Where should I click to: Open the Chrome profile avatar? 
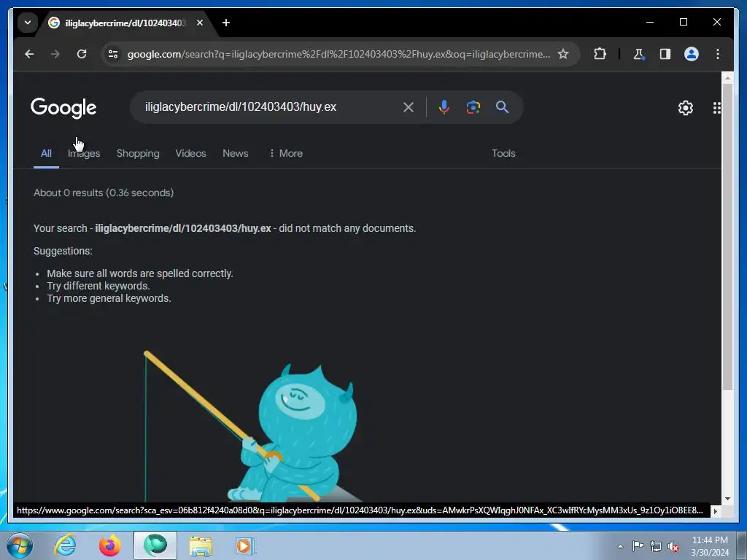click(692, 54)
